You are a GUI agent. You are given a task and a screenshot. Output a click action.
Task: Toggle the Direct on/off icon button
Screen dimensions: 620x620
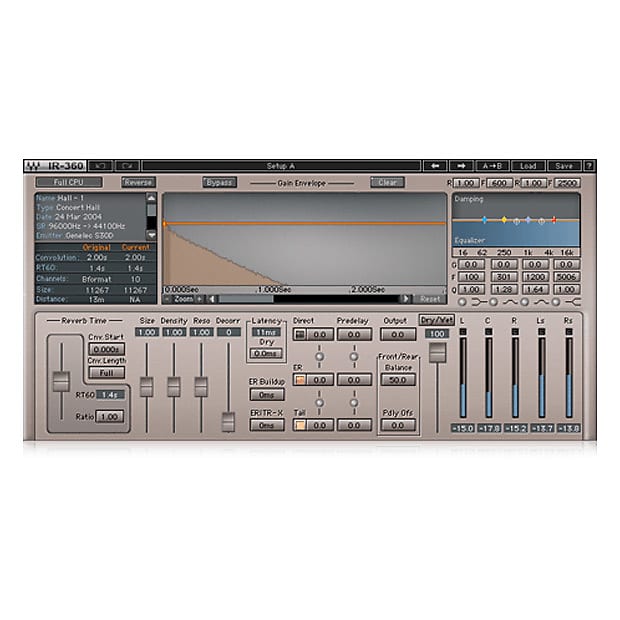click(x=300, y=335)
